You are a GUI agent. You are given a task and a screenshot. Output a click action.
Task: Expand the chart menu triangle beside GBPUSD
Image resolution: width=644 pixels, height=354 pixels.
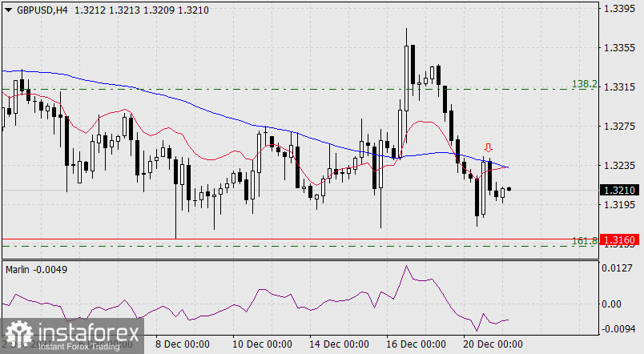pyautogui.click(x=8, y=10)
